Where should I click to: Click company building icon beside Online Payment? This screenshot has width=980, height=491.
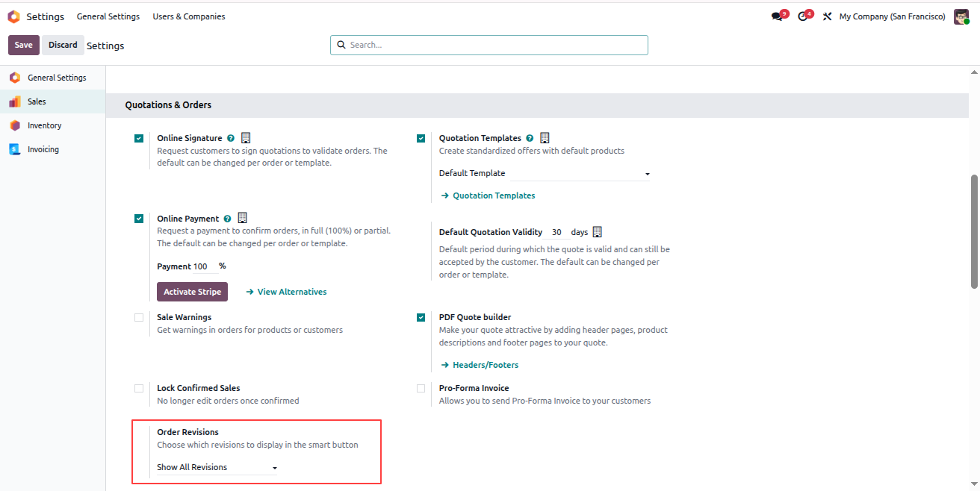point(242,218)
